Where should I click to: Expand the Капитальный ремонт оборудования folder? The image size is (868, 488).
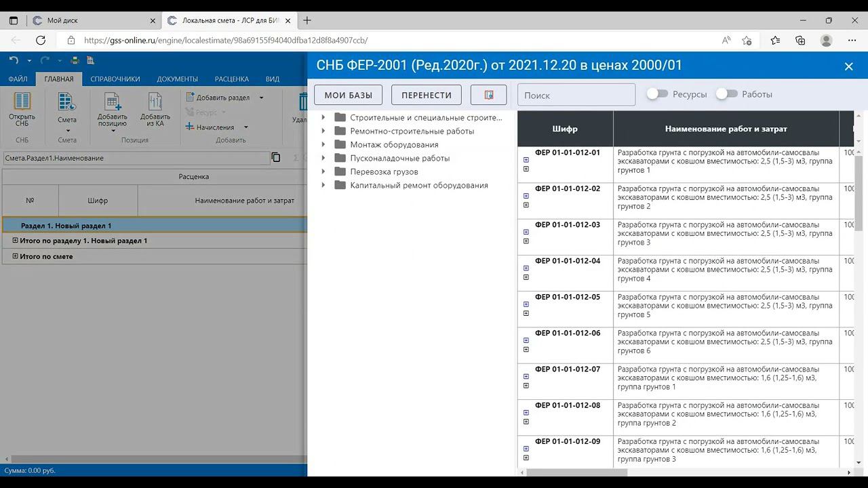click(x=323, y=185)
